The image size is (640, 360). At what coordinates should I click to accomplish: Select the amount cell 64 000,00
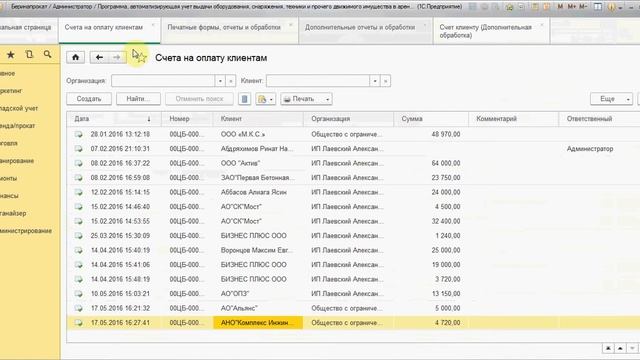431,163
